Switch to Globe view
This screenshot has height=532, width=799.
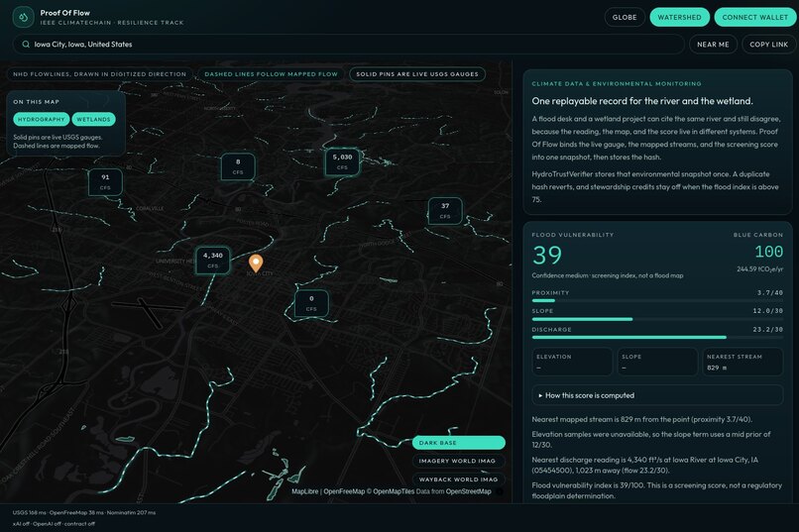click(625, 17)
